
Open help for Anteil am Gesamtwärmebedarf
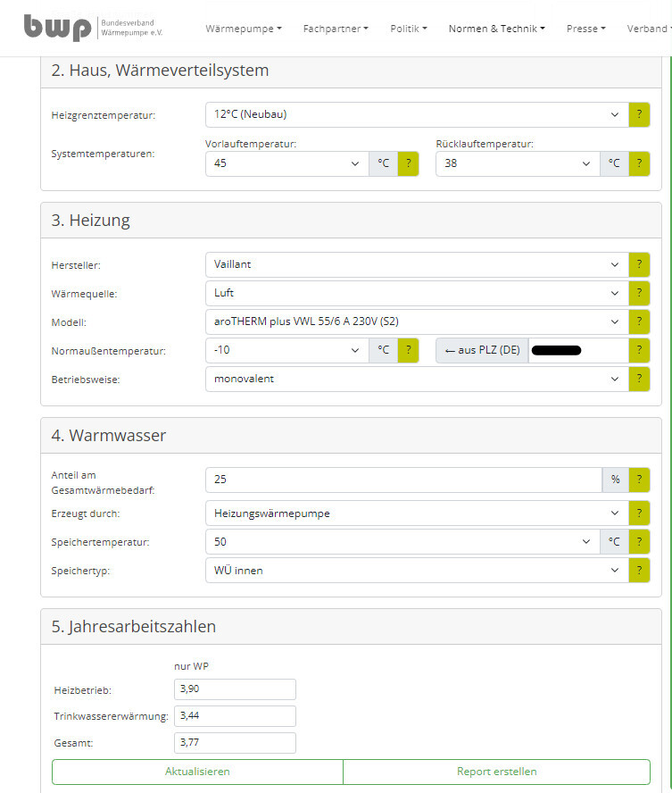point(639,480)
